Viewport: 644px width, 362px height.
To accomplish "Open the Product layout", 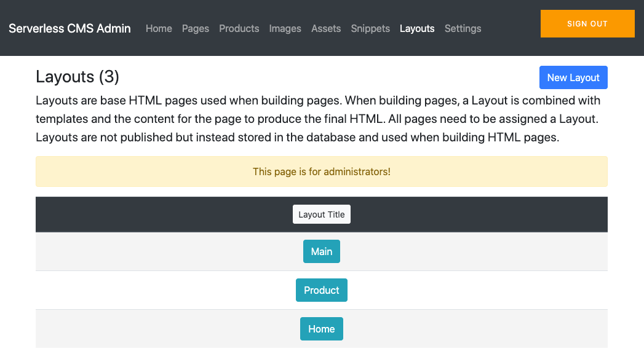I will (321, 290).
